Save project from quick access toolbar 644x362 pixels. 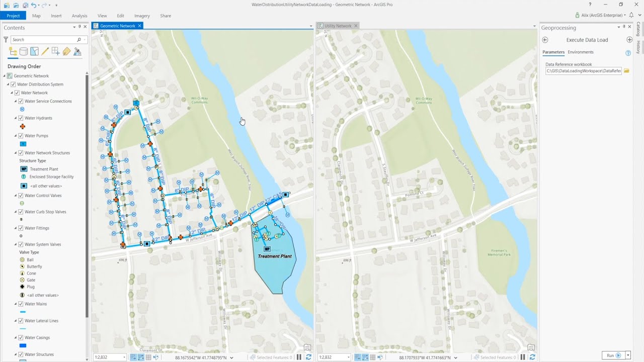pyautogui.click(x=25, y=5)
